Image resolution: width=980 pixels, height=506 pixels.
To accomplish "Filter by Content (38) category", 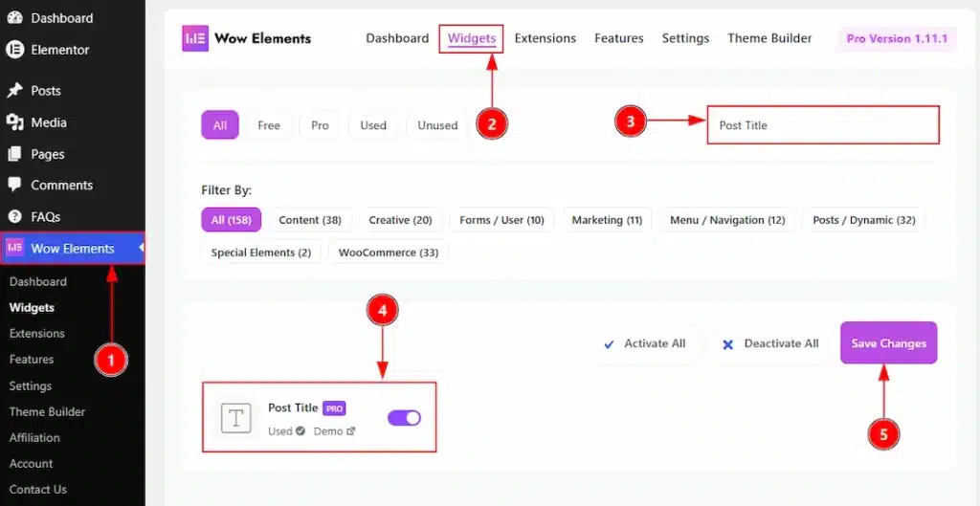I will [x=310, y=220].
